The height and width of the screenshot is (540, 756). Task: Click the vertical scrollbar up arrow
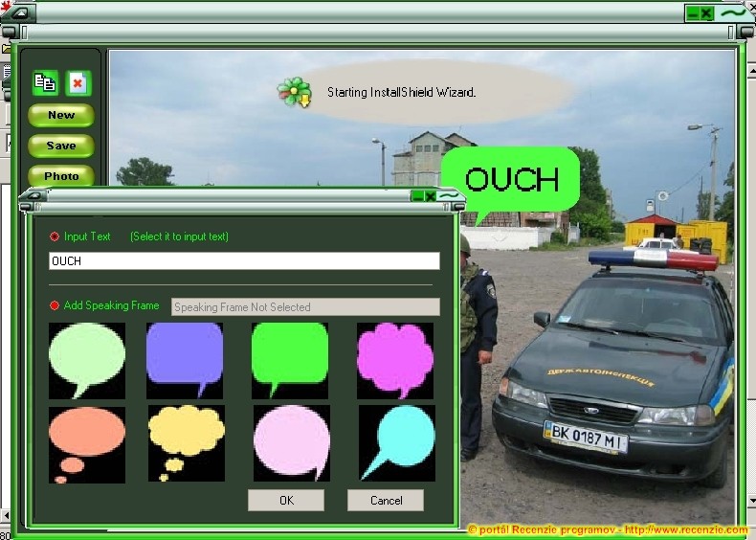pyautogui.click(x=751, y=71)
